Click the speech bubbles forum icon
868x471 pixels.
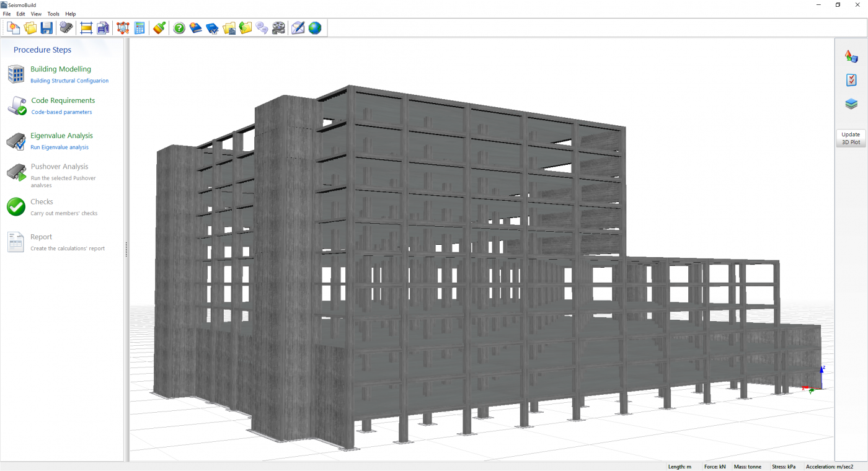(262, 28)
